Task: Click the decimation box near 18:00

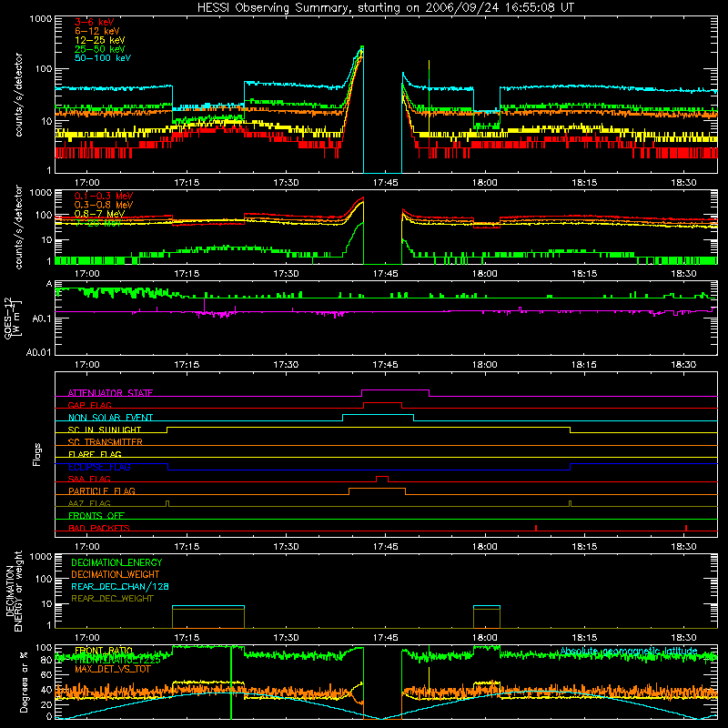Action: pos(487,617)
